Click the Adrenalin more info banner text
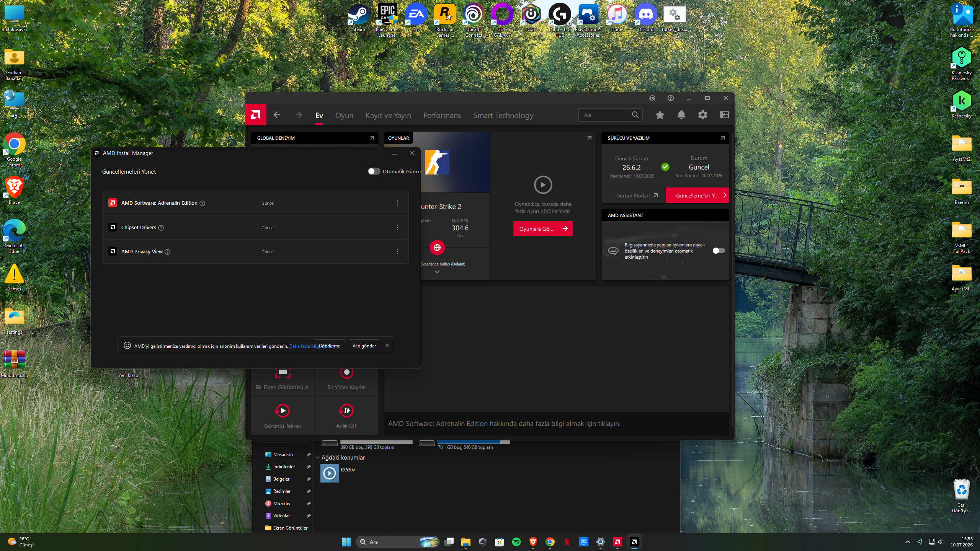 point(504,424)
